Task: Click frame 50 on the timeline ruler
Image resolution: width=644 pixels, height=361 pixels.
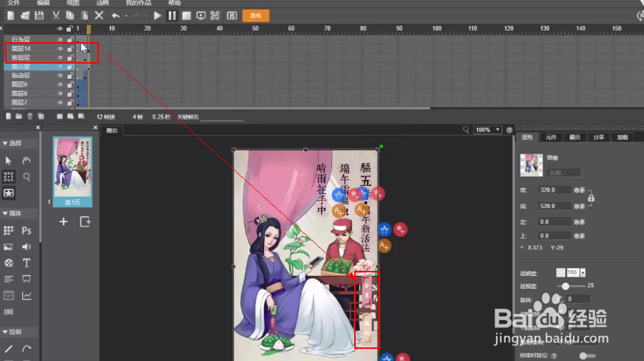Action: (x=255, y=29)
